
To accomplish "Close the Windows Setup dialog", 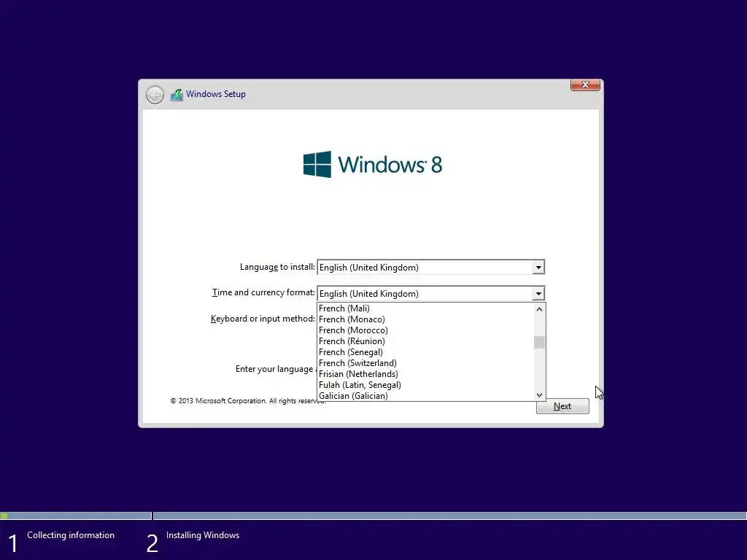I will pyautogui.click(x=585, y=85).
